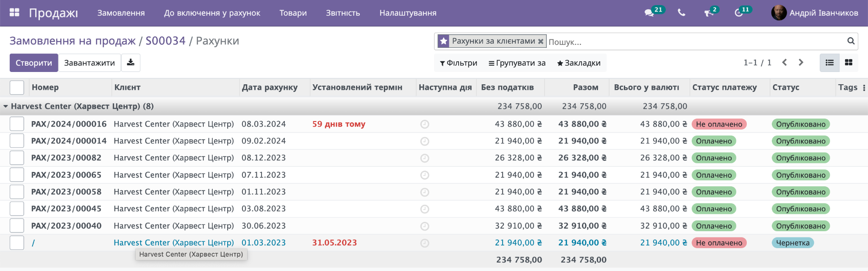868x271 pixels.
Task: Click date 31.05.2023 in draft row
Action: click(334, 243)
